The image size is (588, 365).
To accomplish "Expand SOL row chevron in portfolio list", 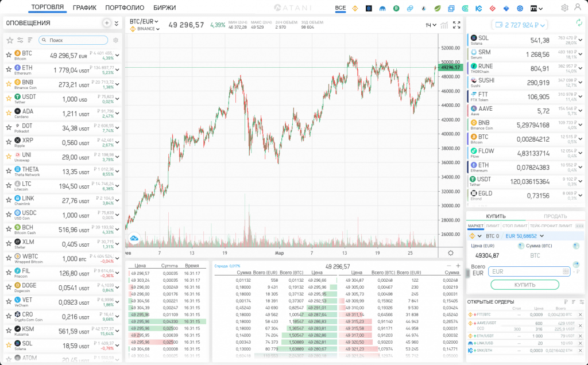I will tap(581, 41).
